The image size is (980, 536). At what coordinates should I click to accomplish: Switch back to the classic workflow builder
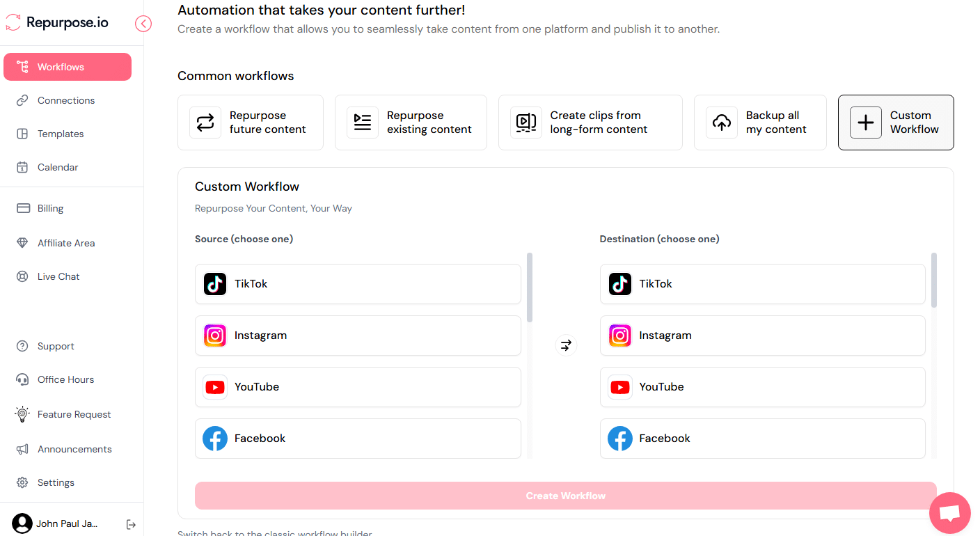click(274, 533)
